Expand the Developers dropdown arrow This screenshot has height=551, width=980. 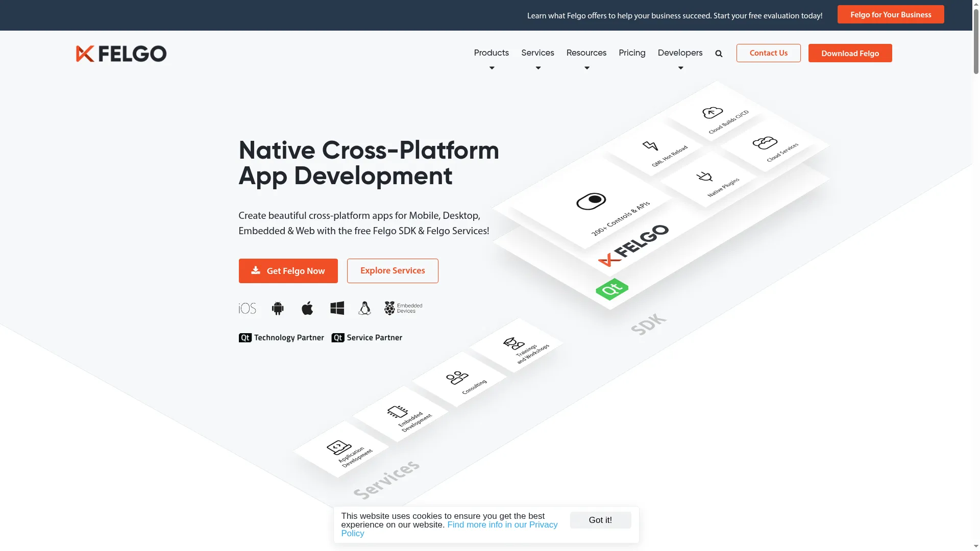[x=680, y=68]
